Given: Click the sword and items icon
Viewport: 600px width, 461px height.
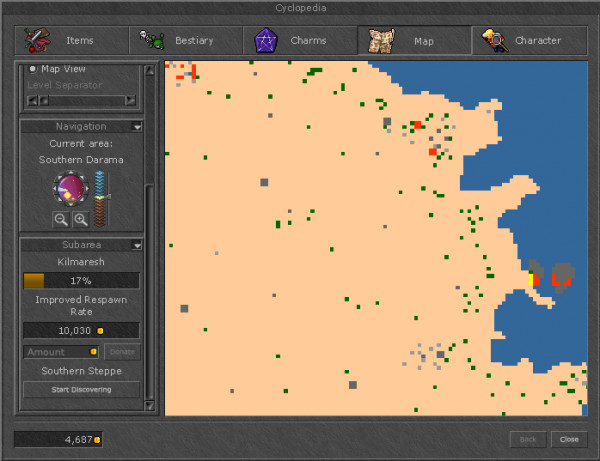Looking at the screenshot, I should (x=37, y=40).
